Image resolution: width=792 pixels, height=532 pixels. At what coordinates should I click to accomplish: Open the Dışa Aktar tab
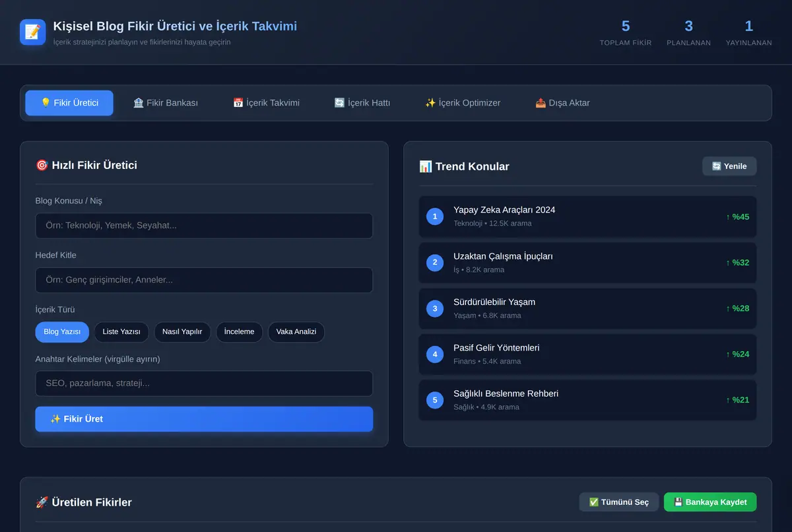tap(562, 103)
